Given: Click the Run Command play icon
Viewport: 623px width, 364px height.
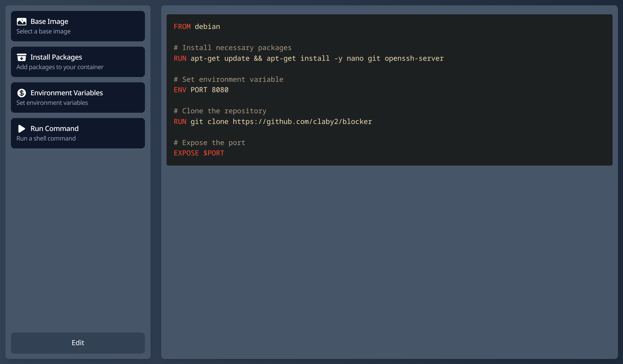Looking at the screenshot, I should click(22, 129).
